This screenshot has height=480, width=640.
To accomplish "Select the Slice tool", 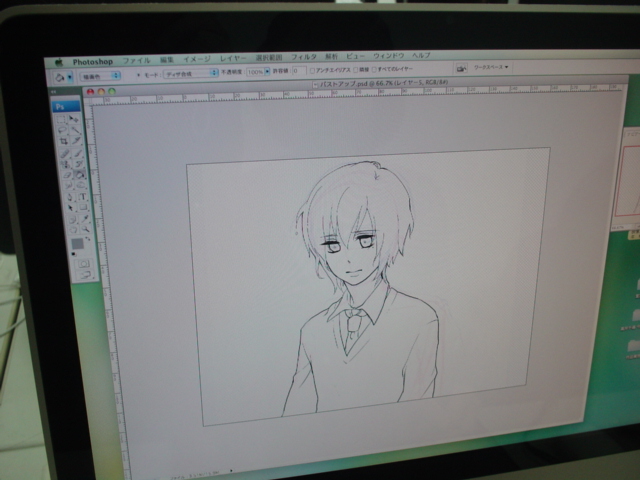I will [76, 140].
